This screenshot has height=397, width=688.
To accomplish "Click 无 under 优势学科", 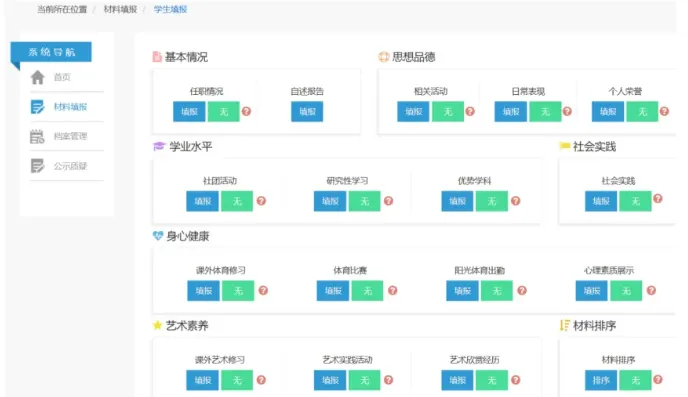I will (x=492, y=201).
